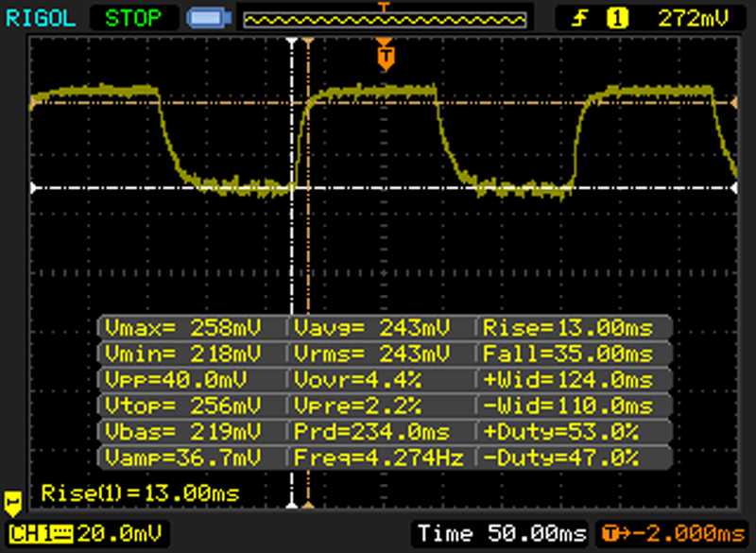Click the white vertical cursor line top handle

tap(292, 43)
